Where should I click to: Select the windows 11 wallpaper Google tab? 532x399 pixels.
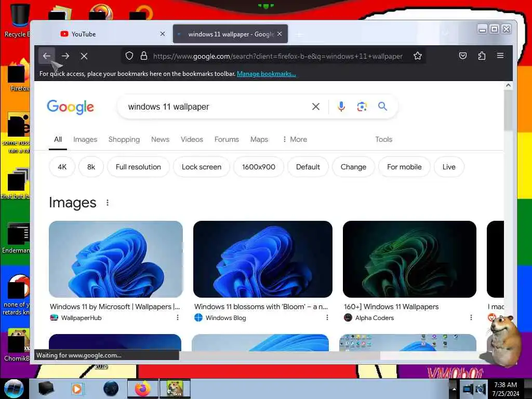coord(230,34)
